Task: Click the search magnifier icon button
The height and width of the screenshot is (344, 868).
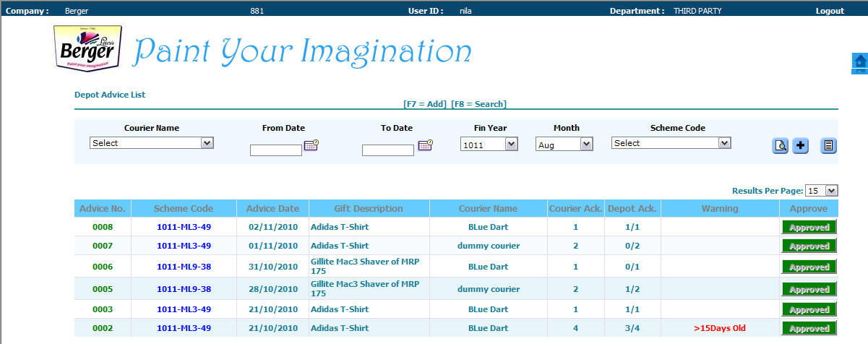Action: 781,146
